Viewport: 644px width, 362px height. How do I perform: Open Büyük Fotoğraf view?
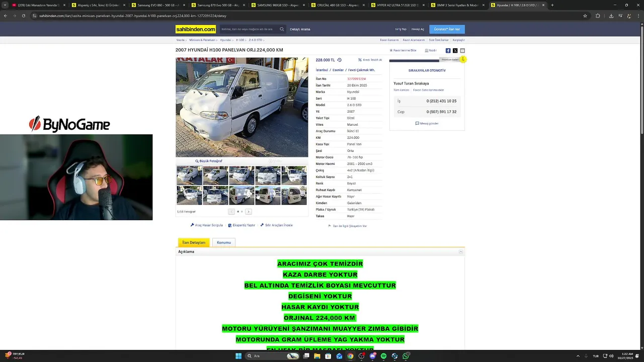point(209,161)
